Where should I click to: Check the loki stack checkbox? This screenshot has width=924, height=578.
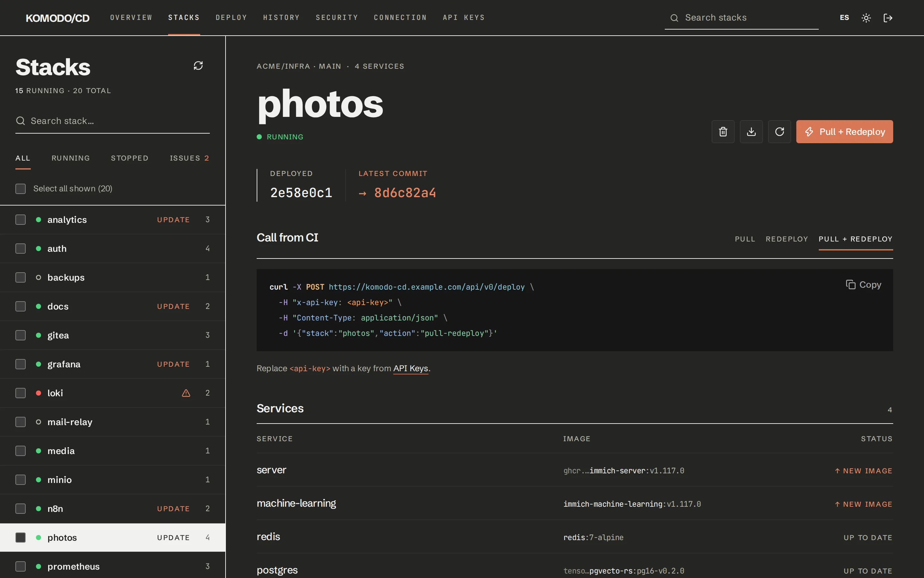click(21, 393)
